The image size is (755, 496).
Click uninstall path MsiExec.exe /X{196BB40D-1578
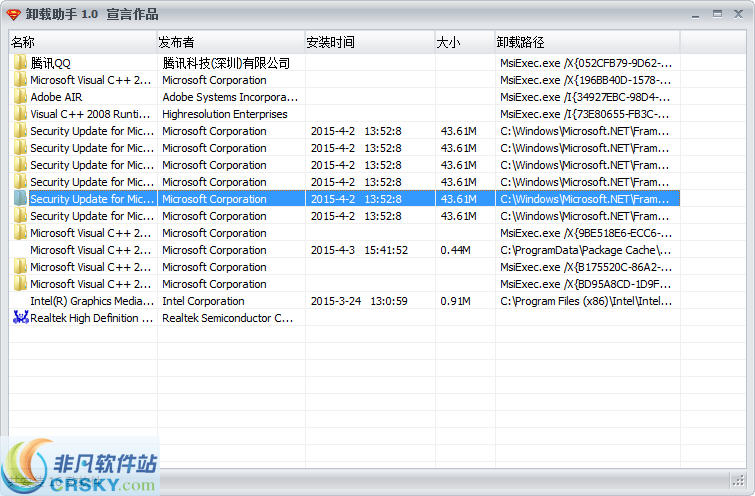click(586, 80)
